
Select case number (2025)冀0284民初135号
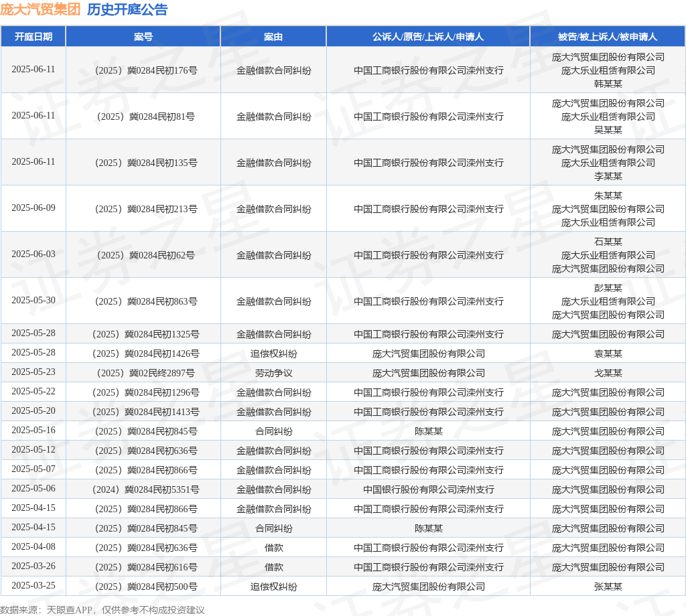146,163
